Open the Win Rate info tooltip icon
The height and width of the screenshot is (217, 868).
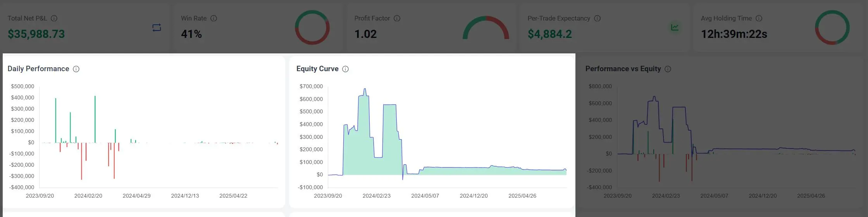pos(214,18)
